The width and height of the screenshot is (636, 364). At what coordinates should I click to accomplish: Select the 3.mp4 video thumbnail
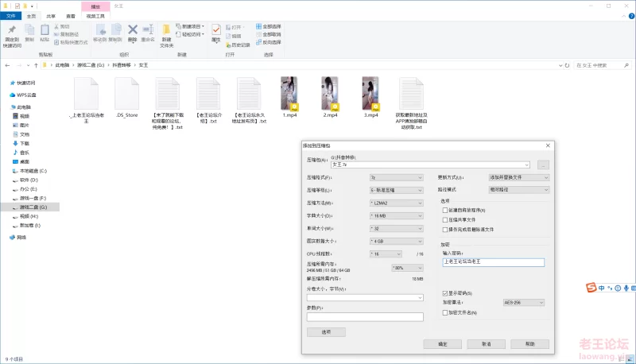(x=370, y=94)
